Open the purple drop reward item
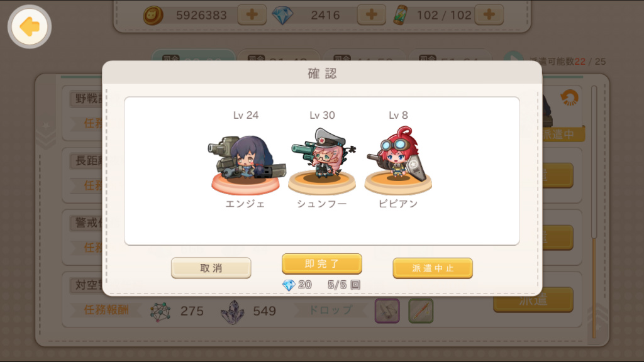This screenshot has height=362, width=644. pyautogui.click(x=387, y=310)
